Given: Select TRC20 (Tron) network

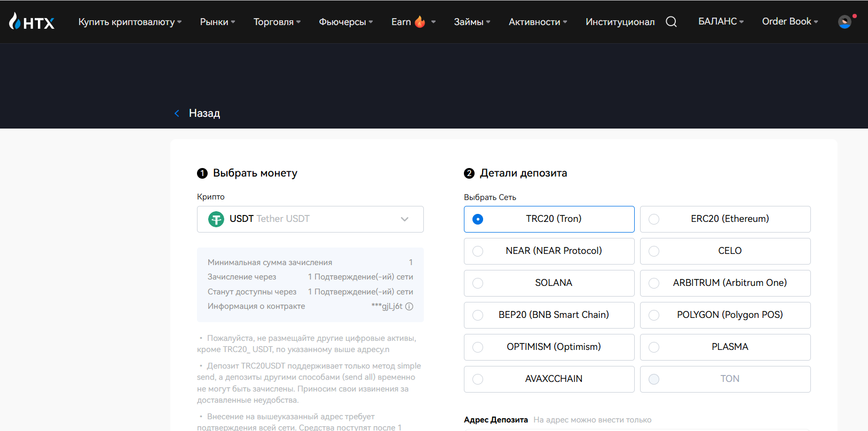Looking at the screenshot, I should (549, 219).
